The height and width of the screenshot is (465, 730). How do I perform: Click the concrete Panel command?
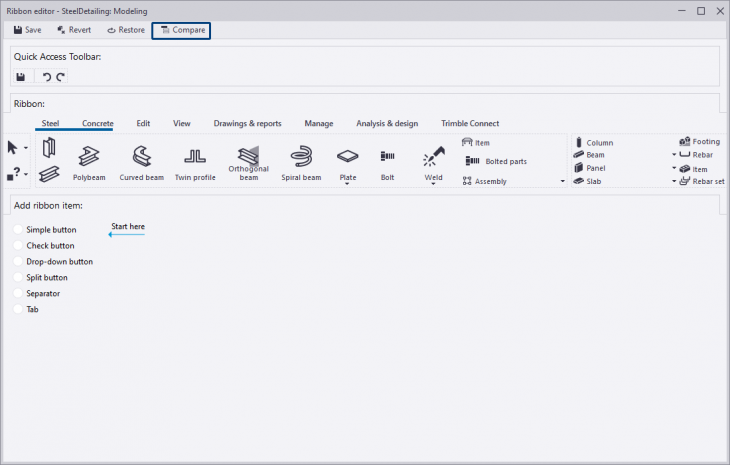coord(590,168)
